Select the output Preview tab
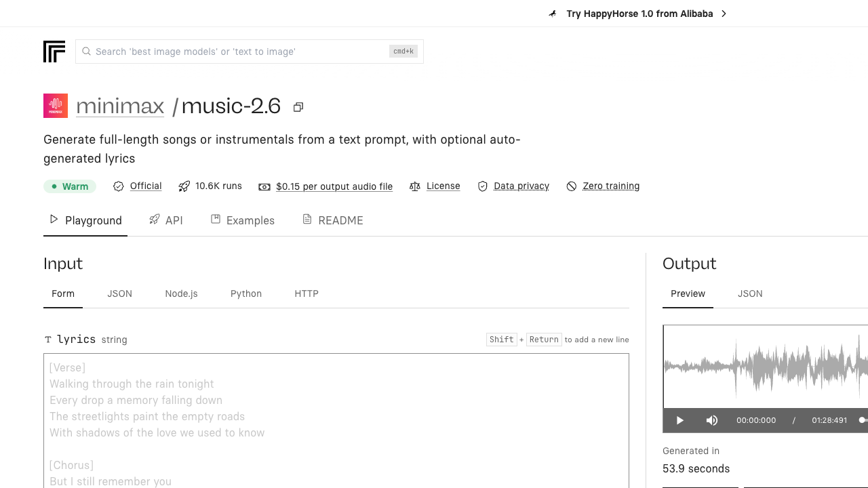 pos(688,293)
